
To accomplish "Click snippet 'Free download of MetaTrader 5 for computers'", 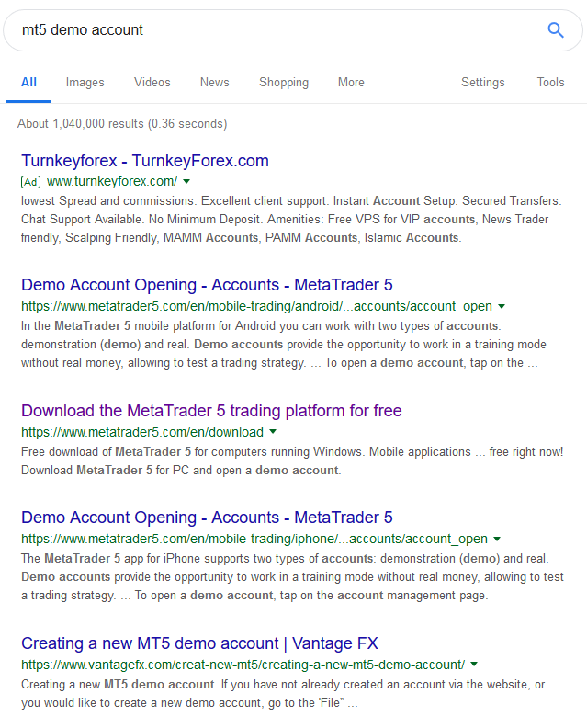I will click(292, 461).
